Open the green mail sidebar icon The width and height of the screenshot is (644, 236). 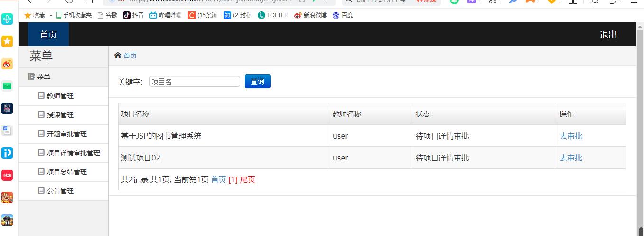(x=7, y=86)
